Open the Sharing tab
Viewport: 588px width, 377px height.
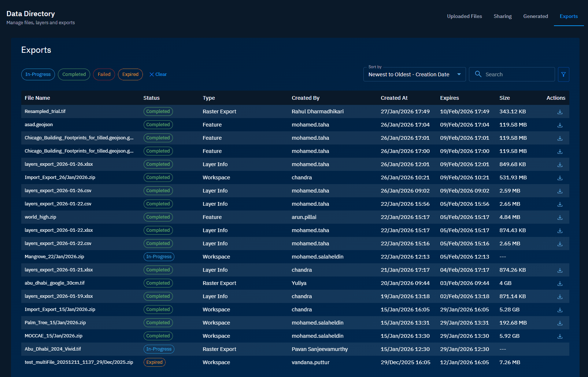(502, 16)
